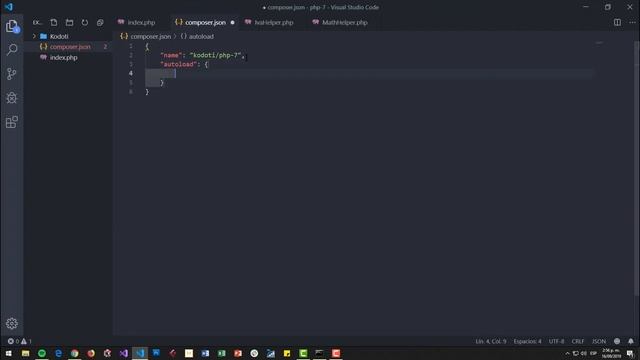Open Visual Studio from the taskbar
Screen dimensions: 640x360
[x=124, y=353]
